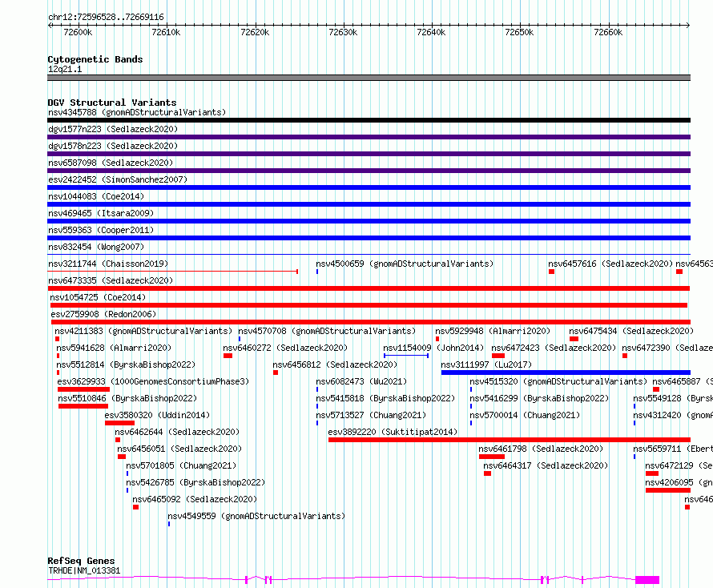Open nsv6472423 (Sedlazeck2020) label
Image resolution: width=713 pixels, height=588 pixels.
click(554, 348)
